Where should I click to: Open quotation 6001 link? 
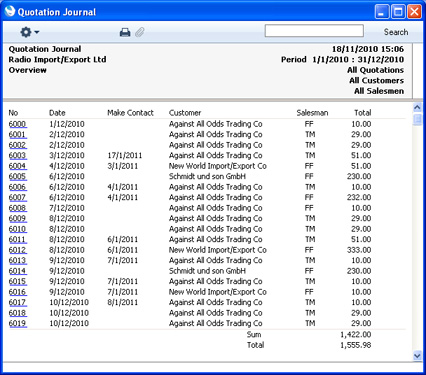(x=18, y=134)
